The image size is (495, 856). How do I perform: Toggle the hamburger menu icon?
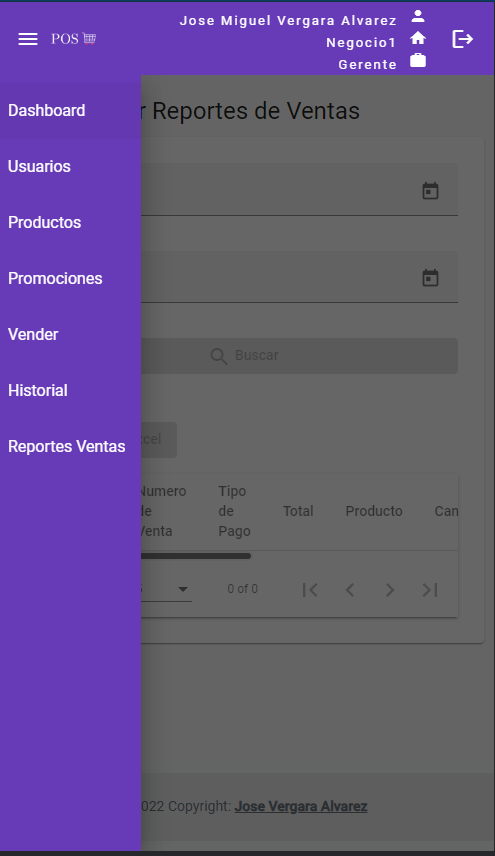[28, 39]
